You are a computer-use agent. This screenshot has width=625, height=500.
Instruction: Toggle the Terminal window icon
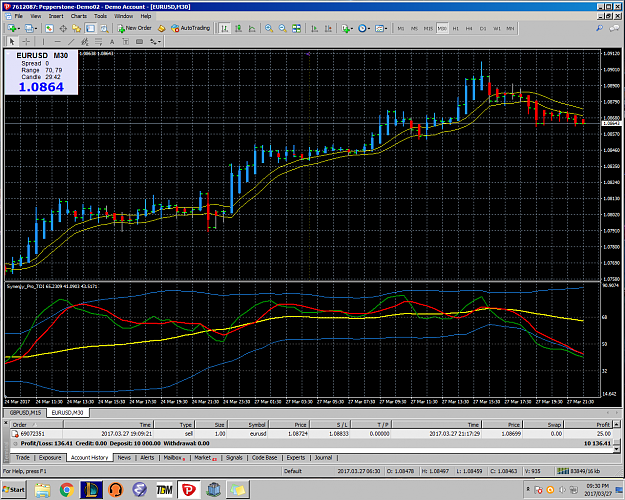coord(90,28)
